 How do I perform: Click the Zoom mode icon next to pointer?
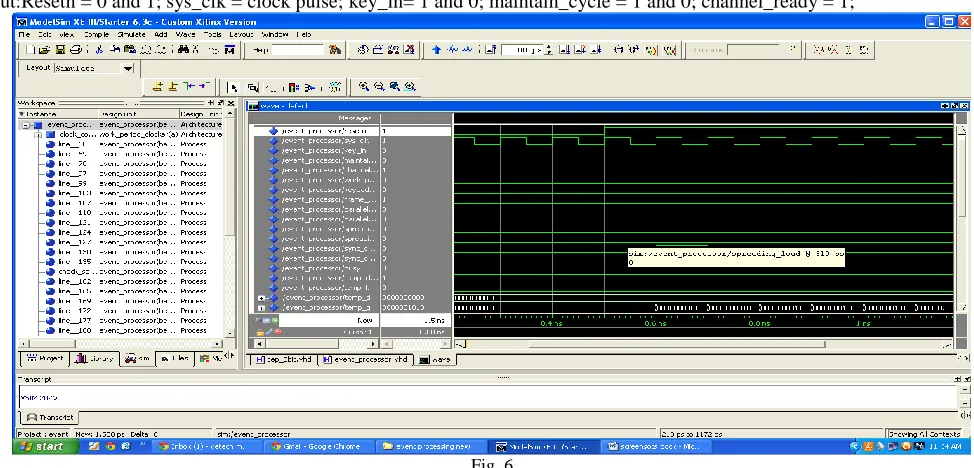pos(253,88)
